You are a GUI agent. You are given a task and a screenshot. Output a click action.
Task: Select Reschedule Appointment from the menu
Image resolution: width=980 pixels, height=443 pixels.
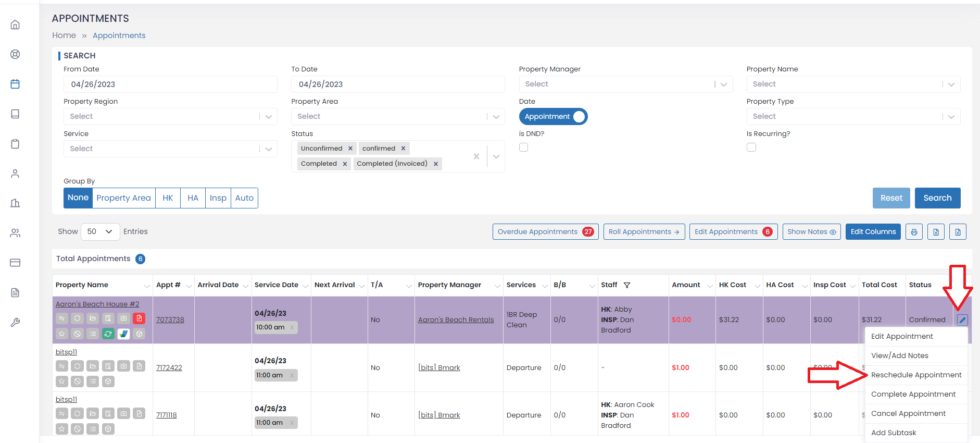(916, 375)
